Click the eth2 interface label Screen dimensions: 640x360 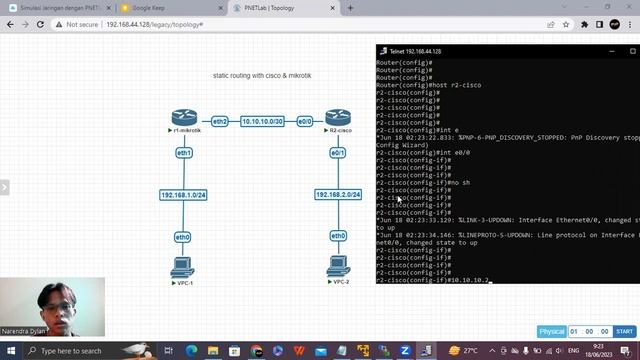tap(220, 122)
